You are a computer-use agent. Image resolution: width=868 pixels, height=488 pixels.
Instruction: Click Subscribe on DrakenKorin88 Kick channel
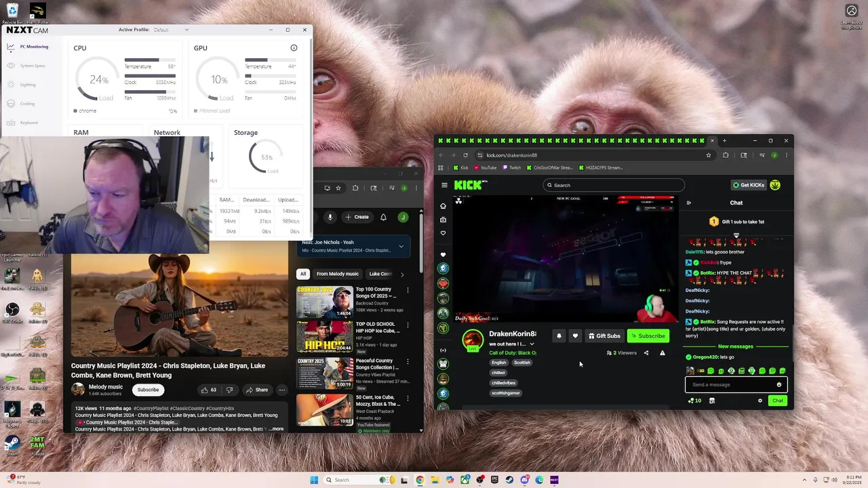(648, 335)
